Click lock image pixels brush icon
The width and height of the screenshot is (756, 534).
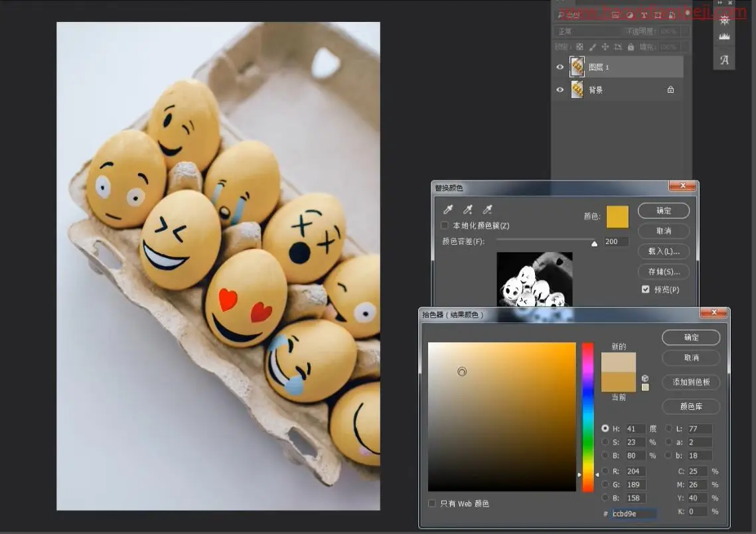coord(593,46)
